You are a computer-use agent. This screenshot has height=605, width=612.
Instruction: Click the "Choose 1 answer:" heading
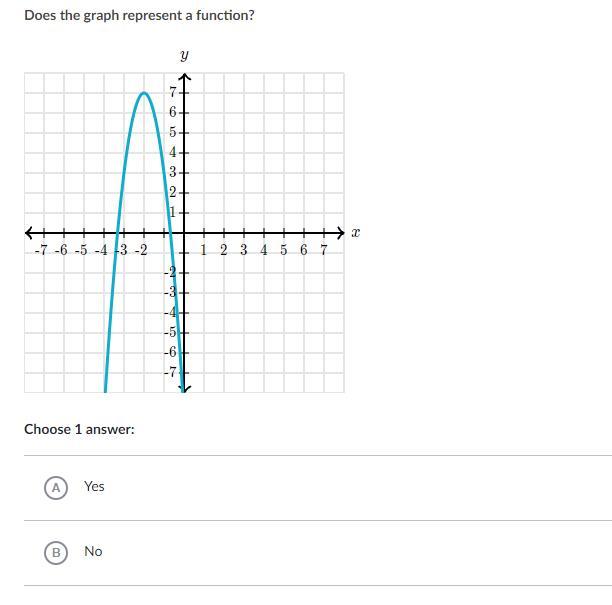[79, 429]
